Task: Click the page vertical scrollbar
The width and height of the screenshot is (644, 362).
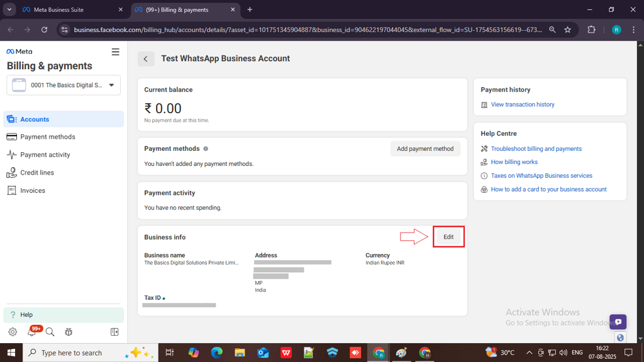Action: pos(640,192)
